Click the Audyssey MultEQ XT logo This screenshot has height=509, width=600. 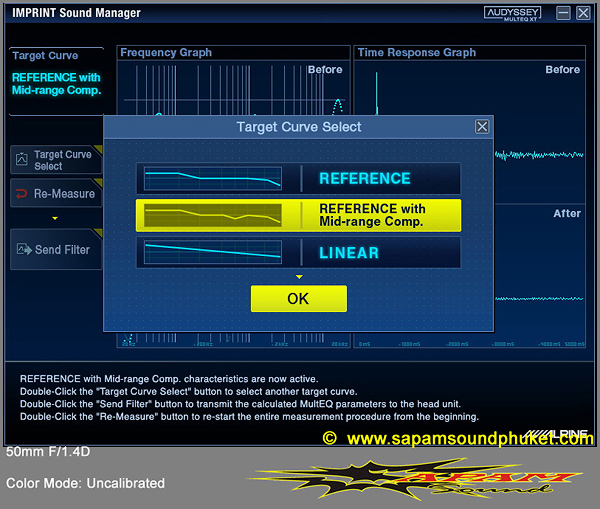coord(512,13)
